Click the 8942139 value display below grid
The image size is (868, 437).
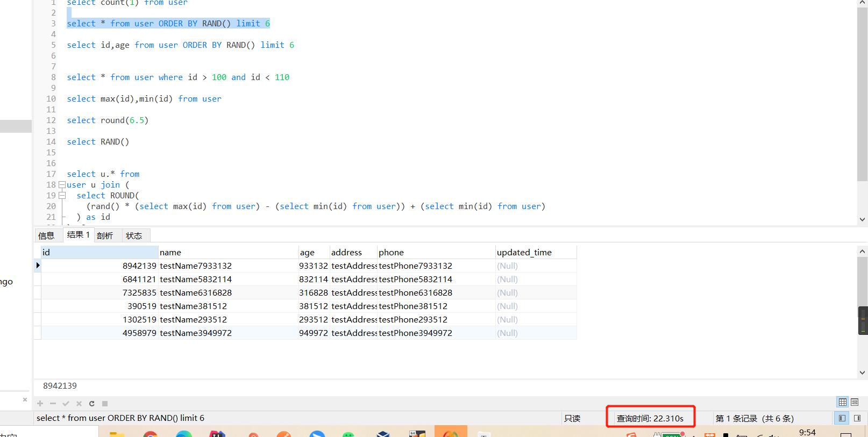pyautogui.click(x=60, y=385)
